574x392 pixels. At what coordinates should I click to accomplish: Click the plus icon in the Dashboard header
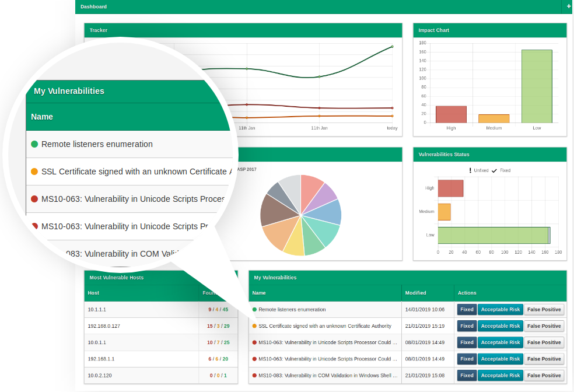click(x=569, y=6)
